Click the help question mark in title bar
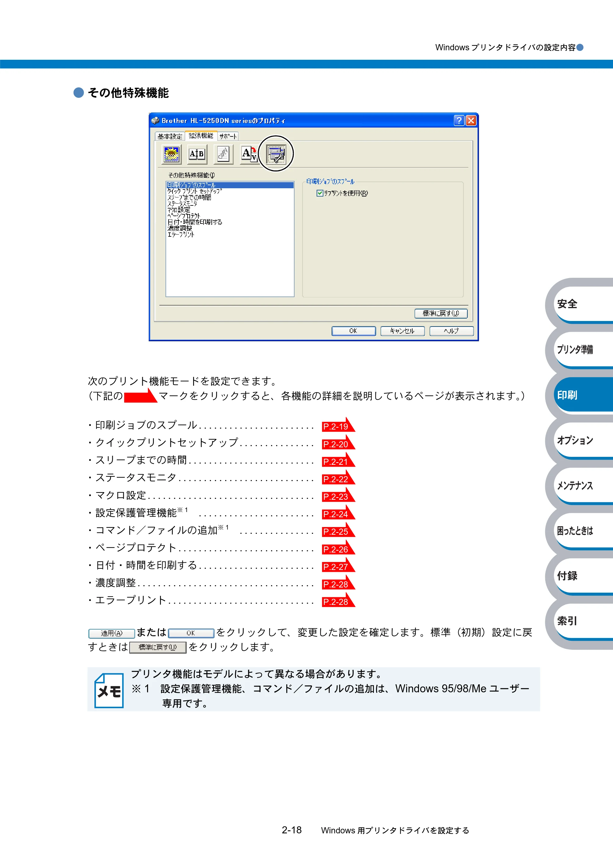Image resolution: width=613 pixels, height=868 pixels. coord(459,120)
